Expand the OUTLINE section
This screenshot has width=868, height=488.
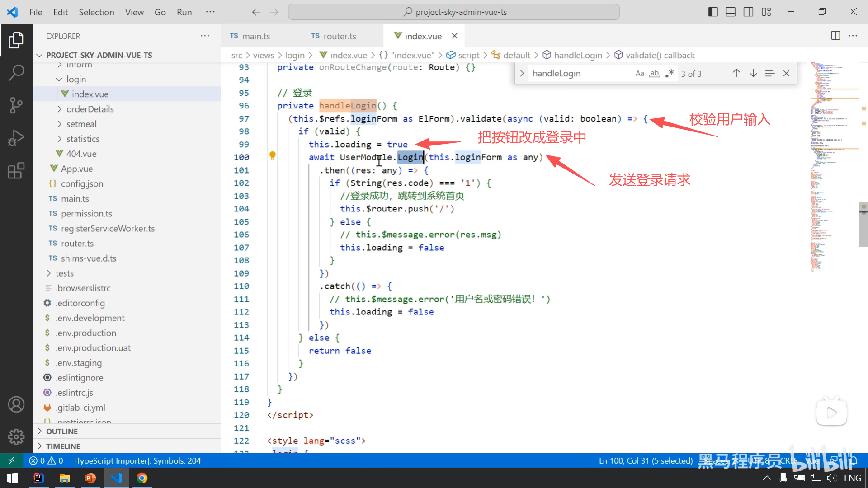pos(62,431)
